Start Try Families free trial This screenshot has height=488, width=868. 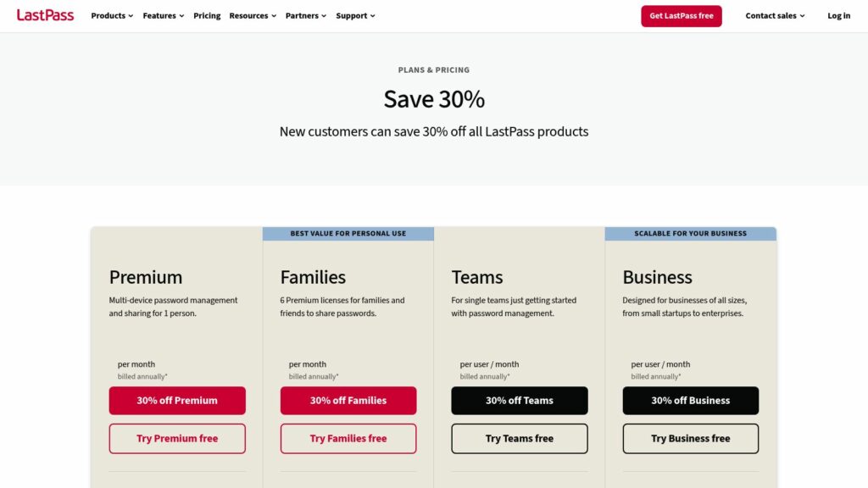(x=348, y=439)
